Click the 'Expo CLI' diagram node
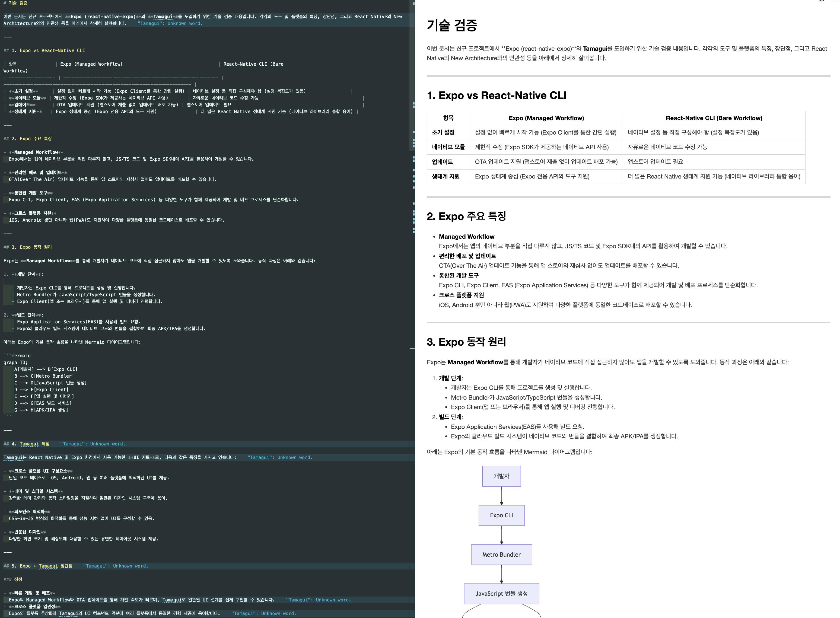The width and height of the screenshot is (840, 618). tap(501, 515)
